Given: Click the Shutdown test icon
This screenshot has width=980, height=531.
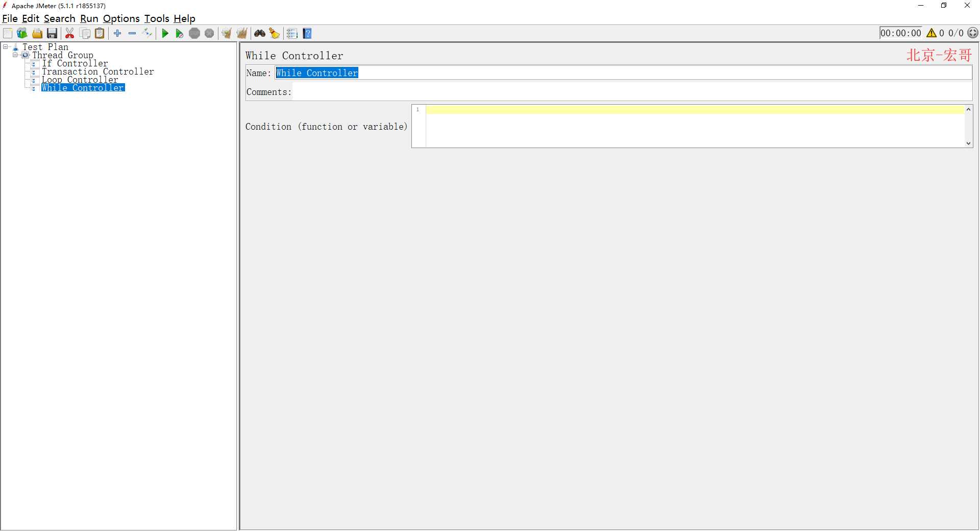Looking at the screenshot, I should [209, 34].
